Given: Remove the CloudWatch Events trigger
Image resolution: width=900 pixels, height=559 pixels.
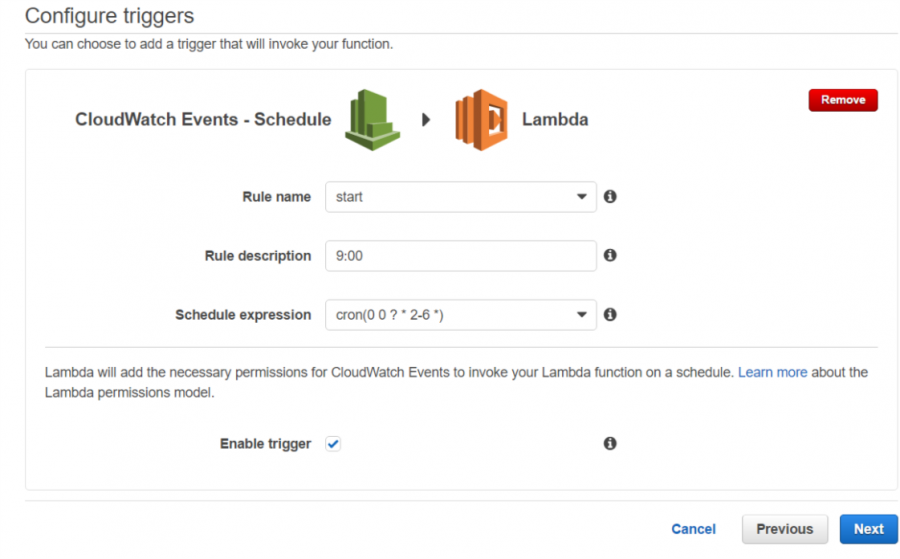Looking at the screenshot, I should tap(843, 100).
